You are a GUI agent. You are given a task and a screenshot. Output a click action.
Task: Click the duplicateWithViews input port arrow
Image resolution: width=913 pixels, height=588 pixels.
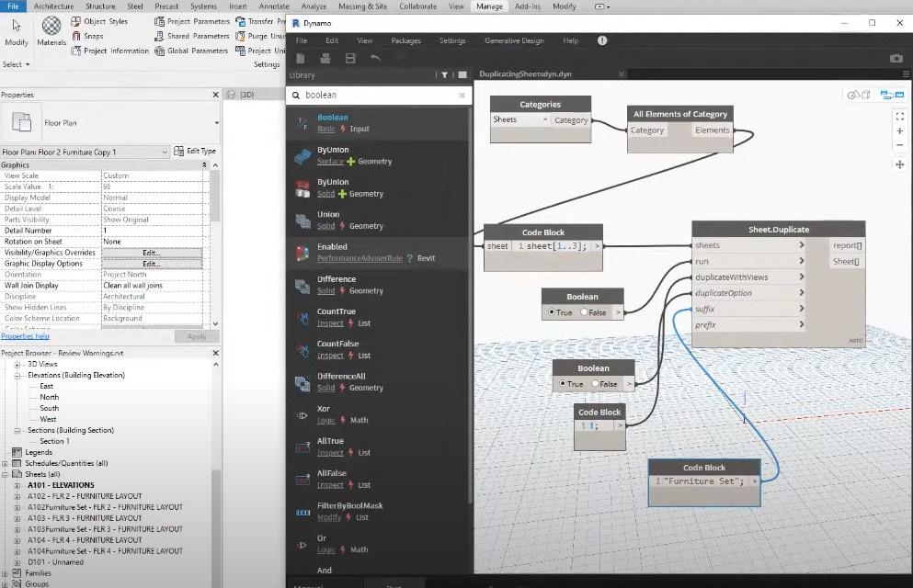[802, 277]
